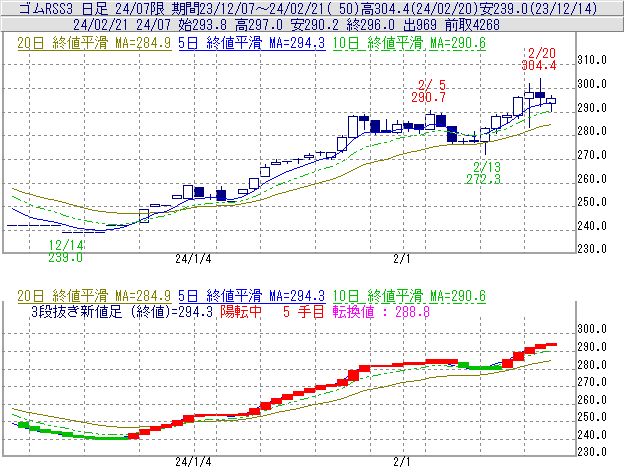Image resolution: width=624 pixels, height=475 pixels.
Task: Click the 前取4268 value in header
Action: coord(472,25)
